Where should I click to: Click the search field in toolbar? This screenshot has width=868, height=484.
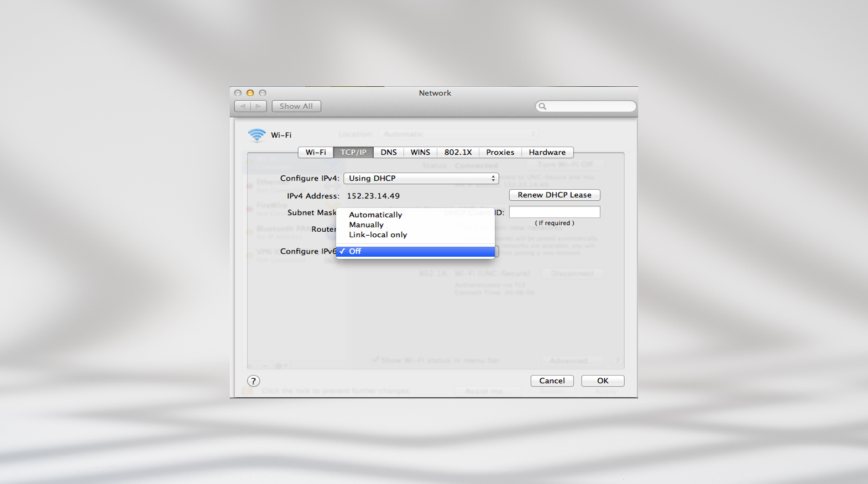click(586, 106)
